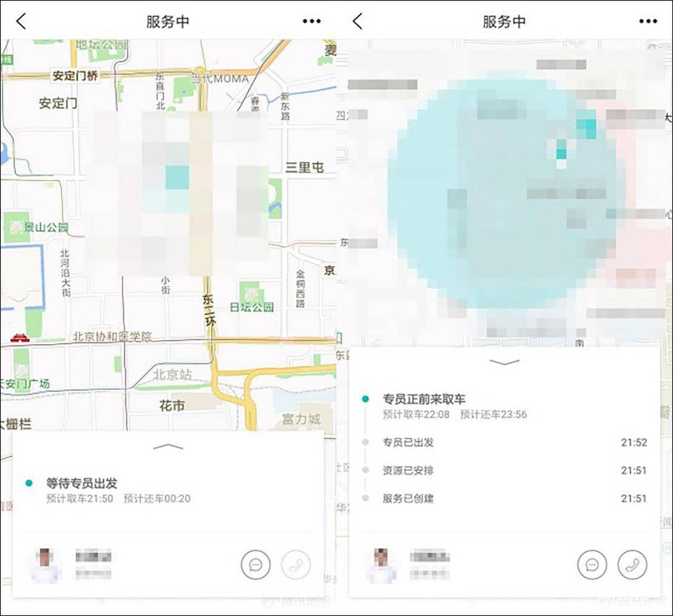The image size is (673, 616).
Task: Open more options menu on right screen
Action: (647, 21)
